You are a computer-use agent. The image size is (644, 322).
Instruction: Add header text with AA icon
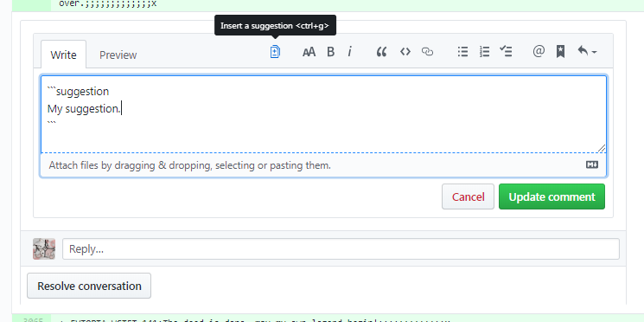(309, 52)
